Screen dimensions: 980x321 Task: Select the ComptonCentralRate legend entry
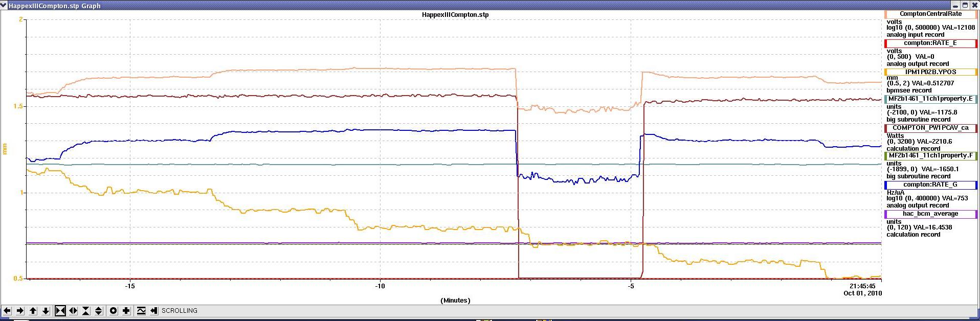click(x=930, y=14)
